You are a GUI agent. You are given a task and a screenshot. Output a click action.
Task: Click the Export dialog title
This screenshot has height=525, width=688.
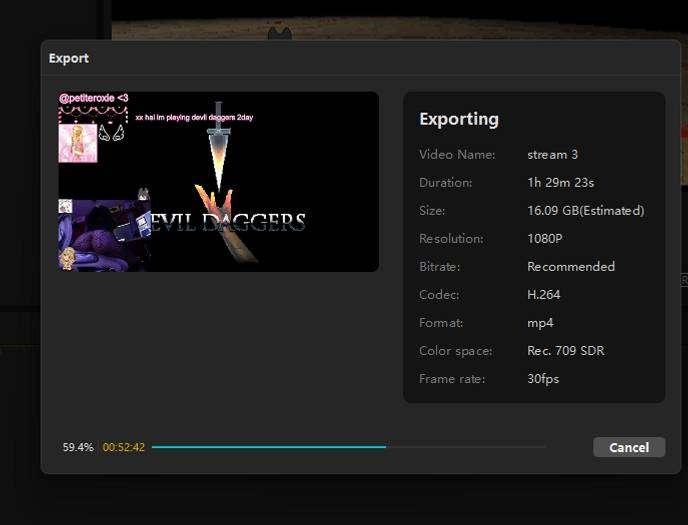tap(69, 58)
